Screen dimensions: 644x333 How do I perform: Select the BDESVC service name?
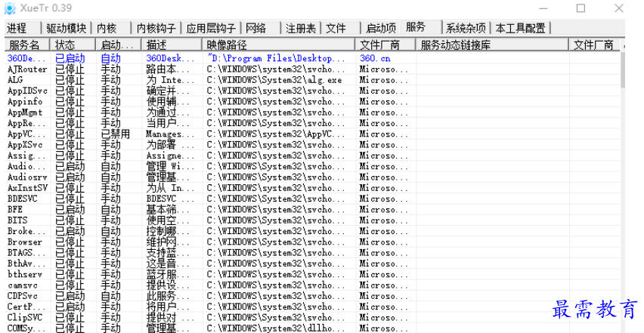point(23,199)
